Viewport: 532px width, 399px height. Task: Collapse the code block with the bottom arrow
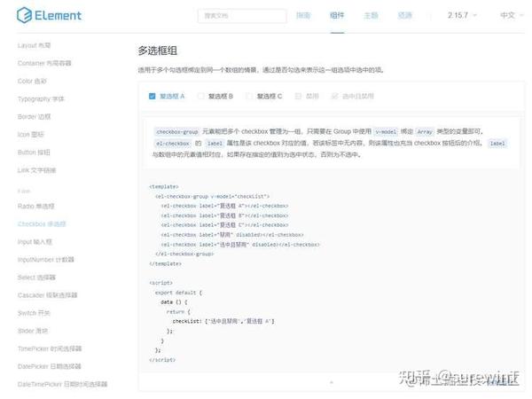331,382
